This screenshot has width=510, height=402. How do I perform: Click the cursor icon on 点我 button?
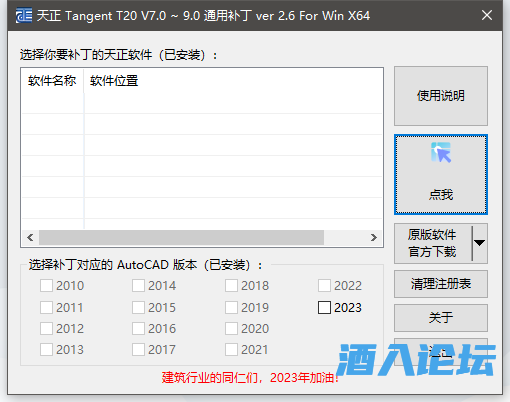point(441,153)
